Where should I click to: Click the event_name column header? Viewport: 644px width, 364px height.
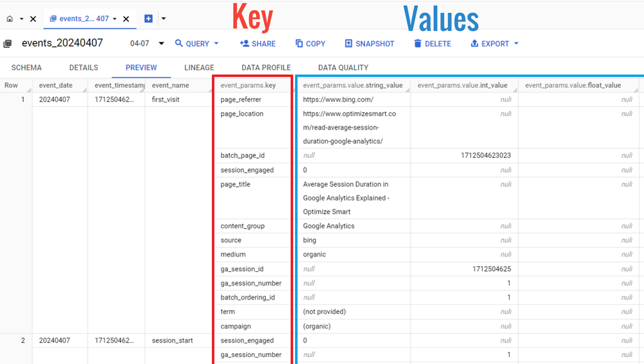click(x=170, y=85)
